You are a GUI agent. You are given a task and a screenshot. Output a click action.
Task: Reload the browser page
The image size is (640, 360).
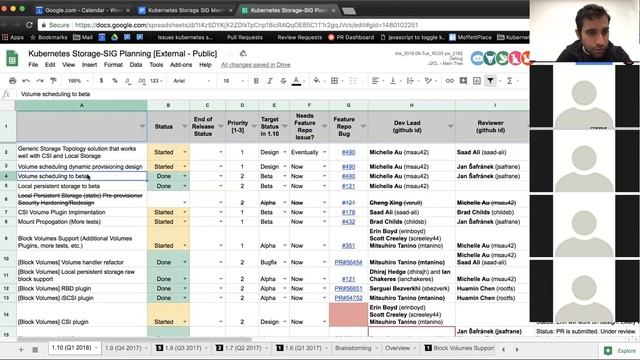point(29,25)
